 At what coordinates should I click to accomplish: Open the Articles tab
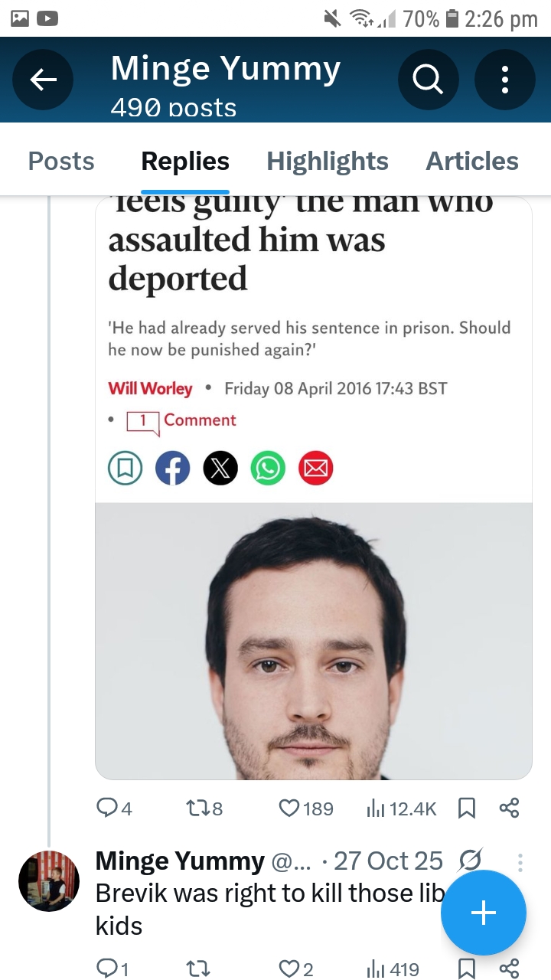472,162
